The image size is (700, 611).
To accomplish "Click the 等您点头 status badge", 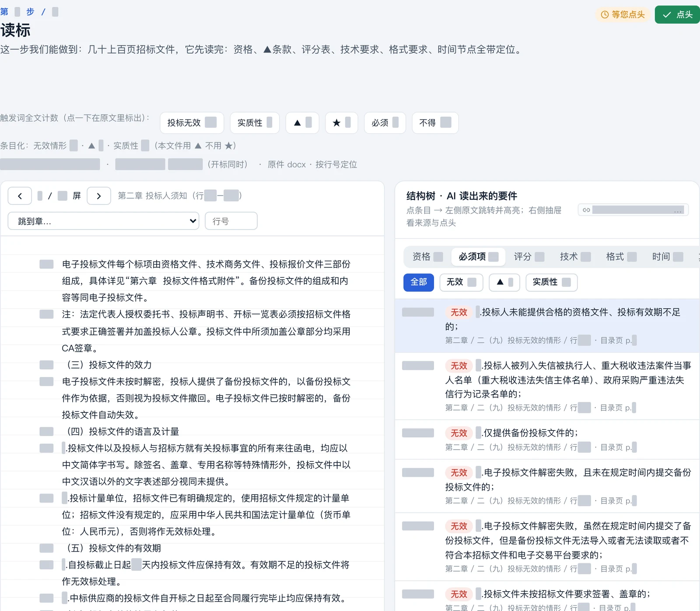I will (x=623, y=14).
